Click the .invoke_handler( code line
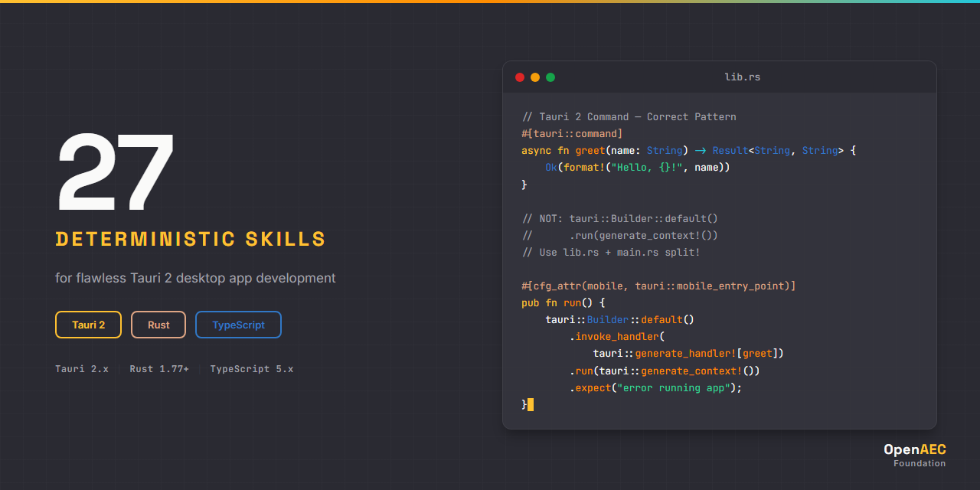980x490 pixels. click(616, 336)
